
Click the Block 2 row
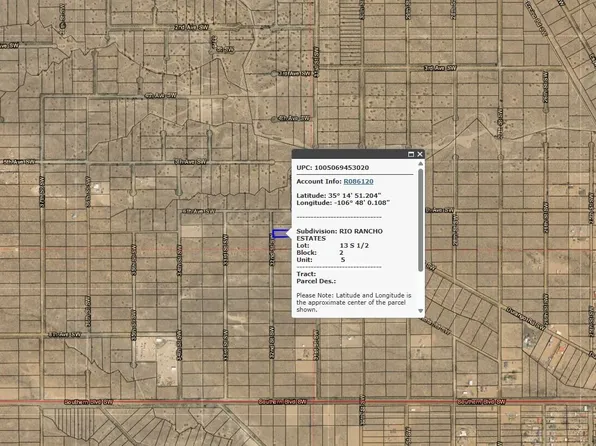tap(320, 252)
